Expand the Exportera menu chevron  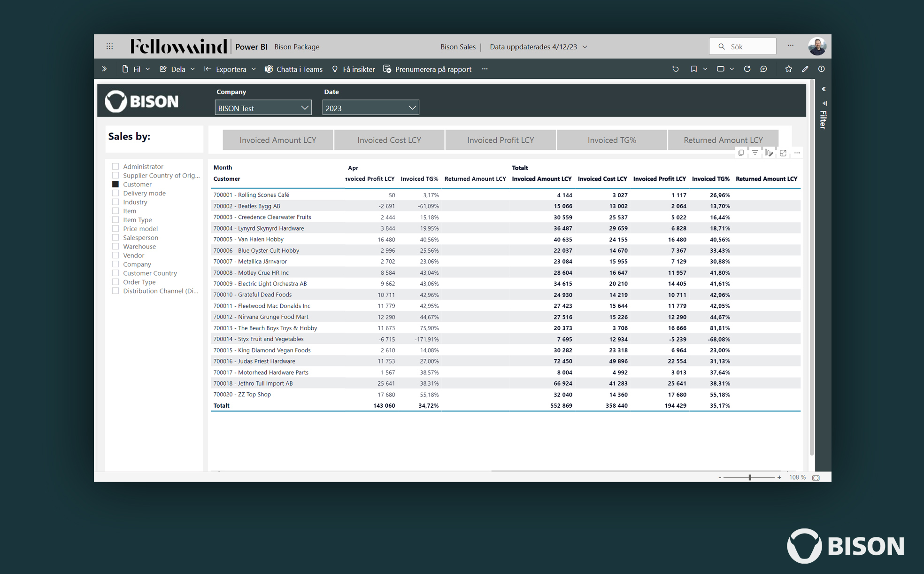[x=254, y=69]
